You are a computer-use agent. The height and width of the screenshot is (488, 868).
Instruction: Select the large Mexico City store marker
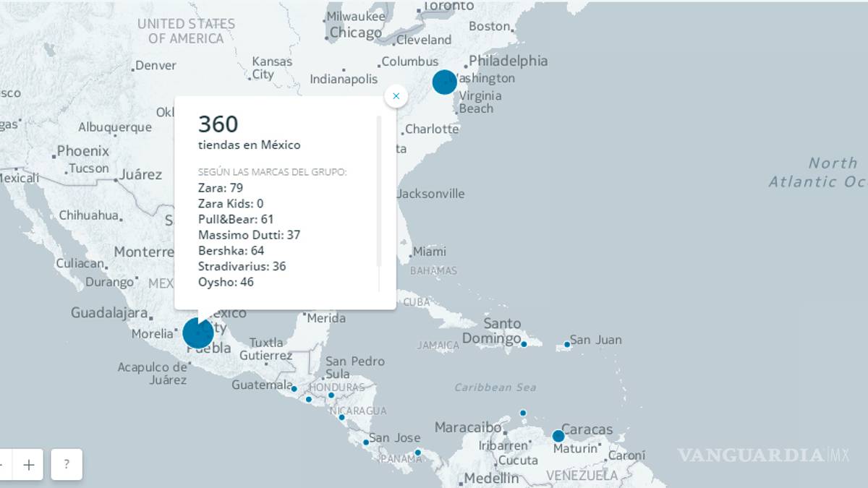click(x=197, y=333)
